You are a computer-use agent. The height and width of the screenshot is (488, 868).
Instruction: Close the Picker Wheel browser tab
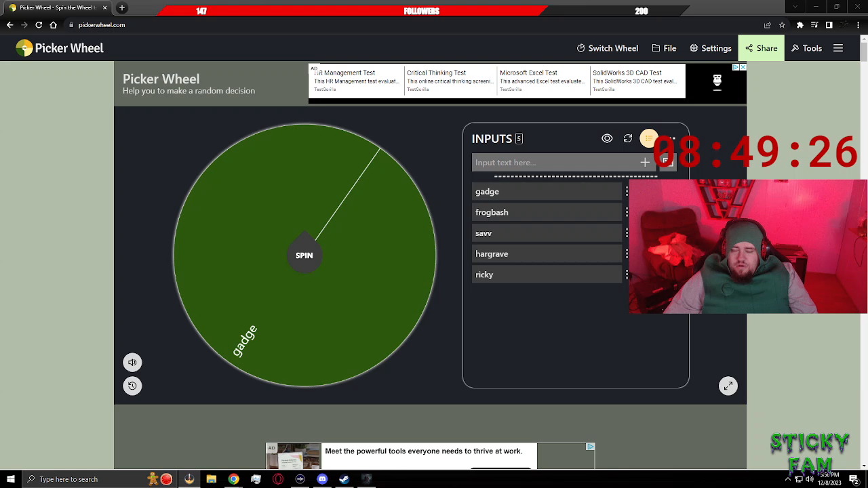[x=104, y=7]
